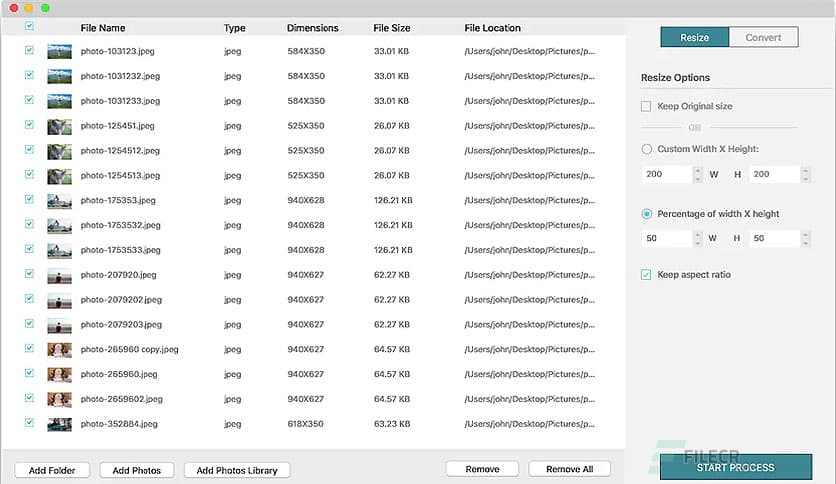
Task: Click thumbnail of photo-103123.jpeg
Action: point(59,51)
